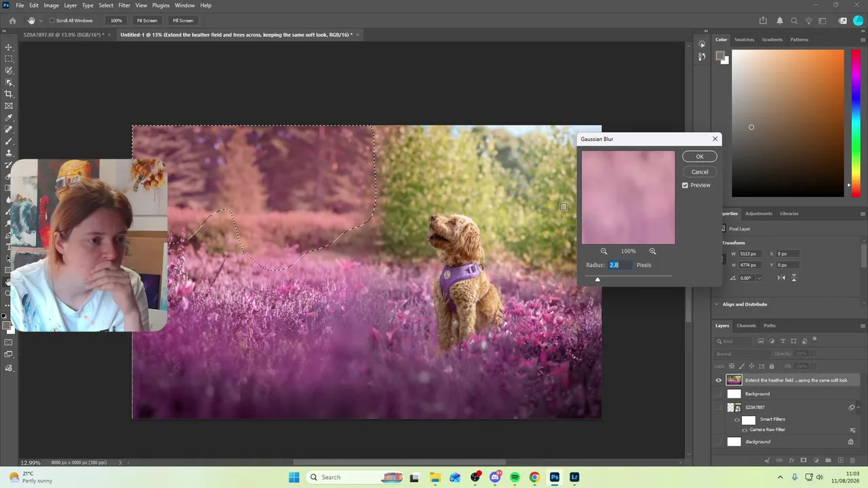This screenshot has height=488, width=868.
Task: Click OK in the Gaussian Blur dialog
Action: coord(700,157)
